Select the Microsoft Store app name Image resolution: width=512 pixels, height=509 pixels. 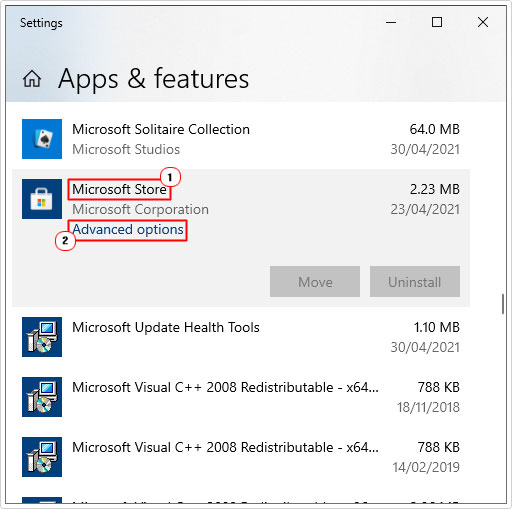pos(119,189)
